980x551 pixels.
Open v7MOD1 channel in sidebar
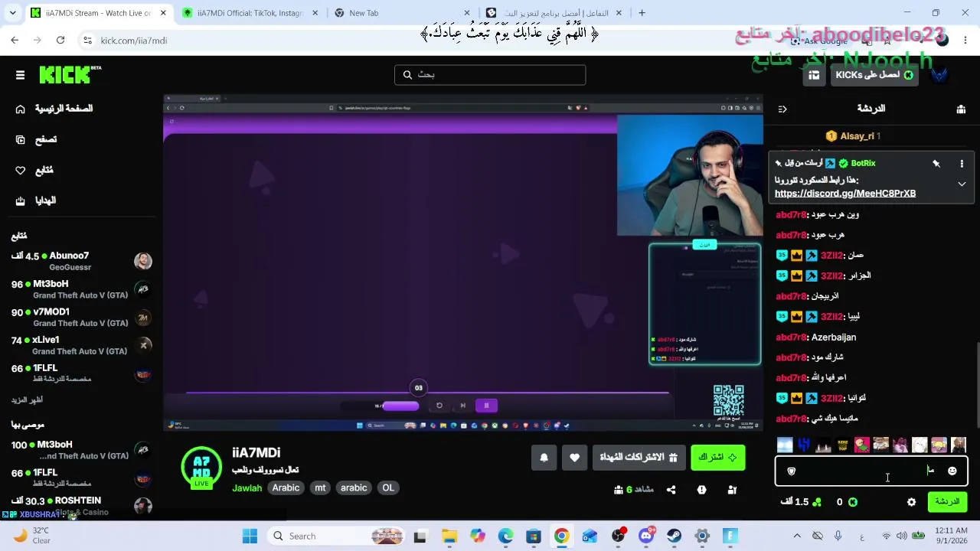81,318
